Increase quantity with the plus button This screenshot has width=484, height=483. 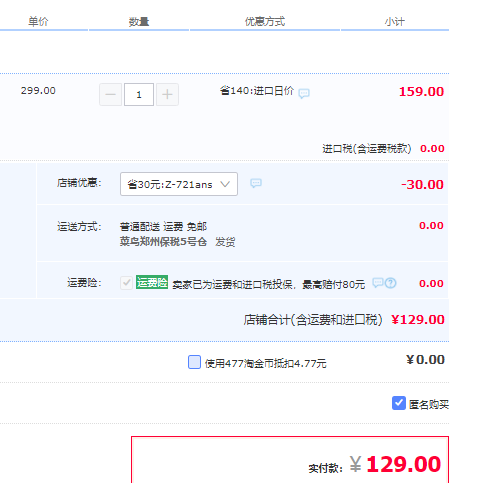click(x=167, y=95)
